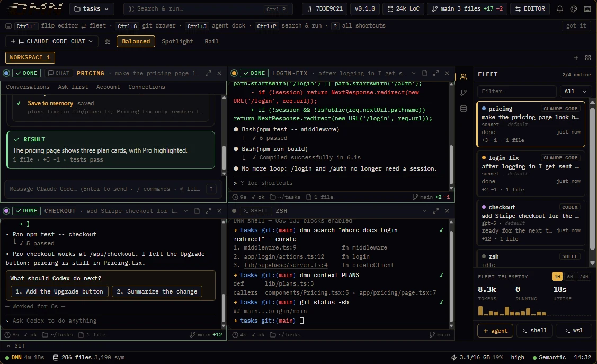Switch telemetry range to 6H
This screenshot has height=364, width=597.
pyautogui.click(x=570, y=277)
